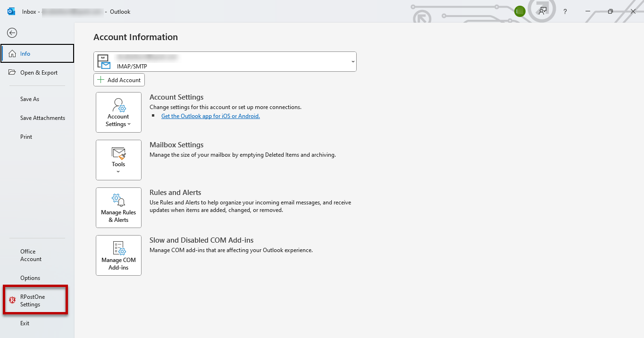Screen dimensions: 644x338
Task: Expand the Account Settings dropdown button
Action: click(x=118, y=112)
